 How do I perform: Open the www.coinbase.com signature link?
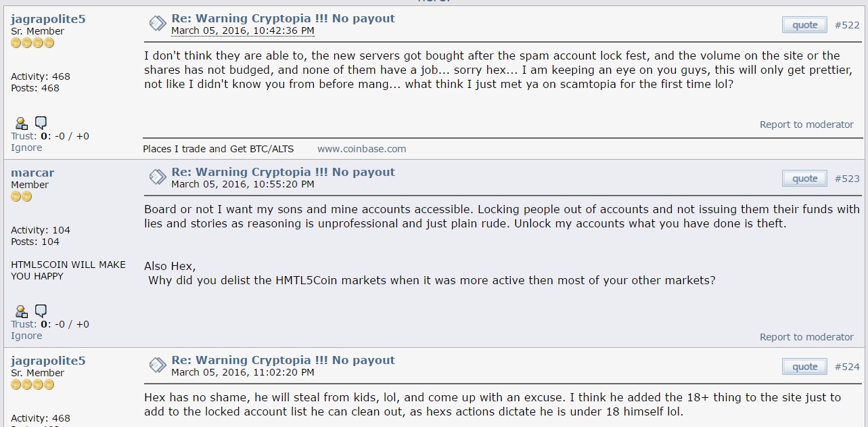tap(362, 149)
